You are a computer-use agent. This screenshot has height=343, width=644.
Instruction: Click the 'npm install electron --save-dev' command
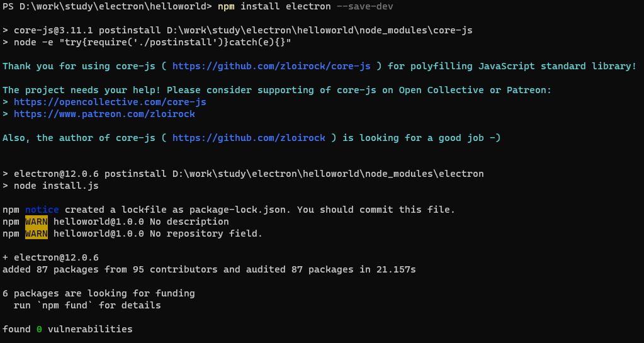[305, 6]
